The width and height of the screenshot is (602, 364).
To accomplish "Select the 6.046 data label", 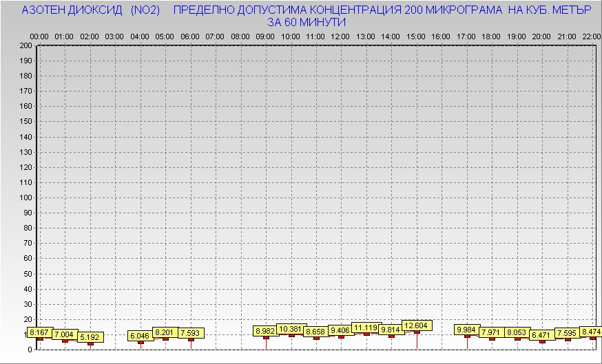I will (x=141, y=336).
